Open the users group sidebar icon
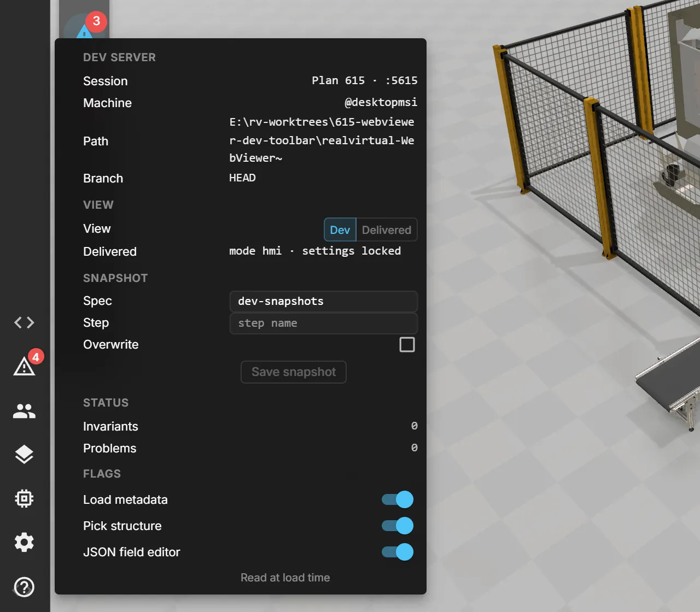Image resolution: width=700 pixels, height=612 pixels. coord(24,411)
